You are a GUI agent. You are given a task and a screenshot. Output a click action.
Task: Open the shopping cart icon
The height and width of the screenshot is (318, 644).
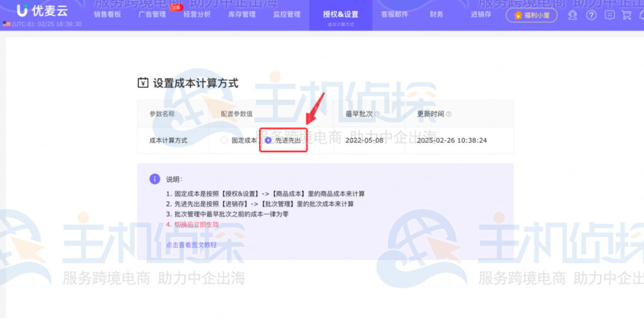(x=627, y=15)
